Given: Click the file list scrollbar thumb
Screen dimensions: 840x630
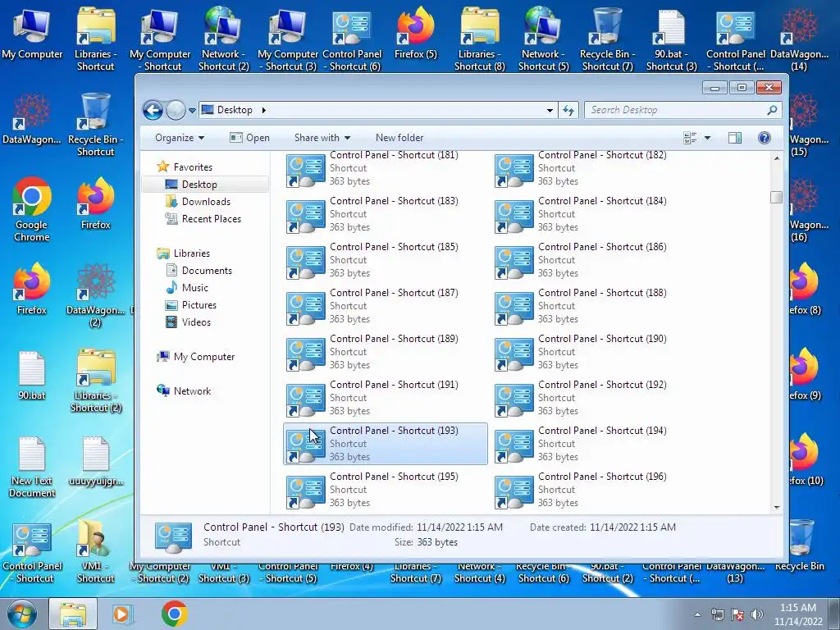Looking at the screenshot, I should [x=776, y=197].
